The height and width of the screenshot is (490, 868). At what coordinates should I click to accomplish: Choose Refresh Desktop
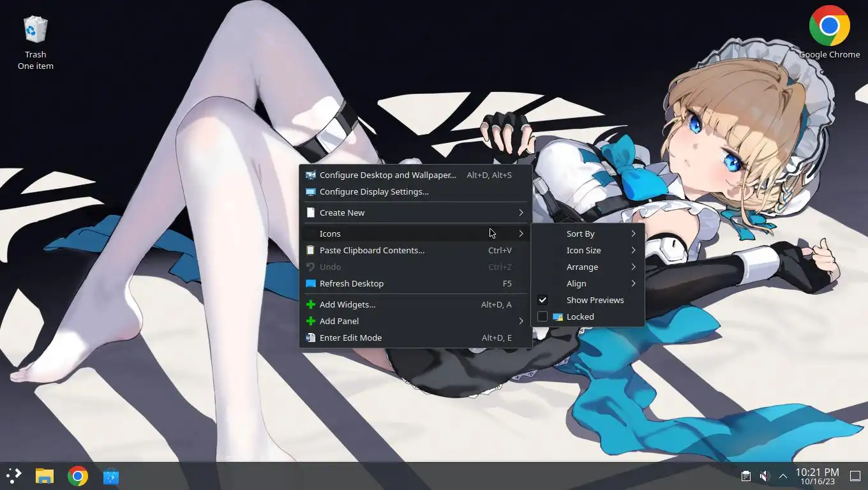[x=415, y=283]
